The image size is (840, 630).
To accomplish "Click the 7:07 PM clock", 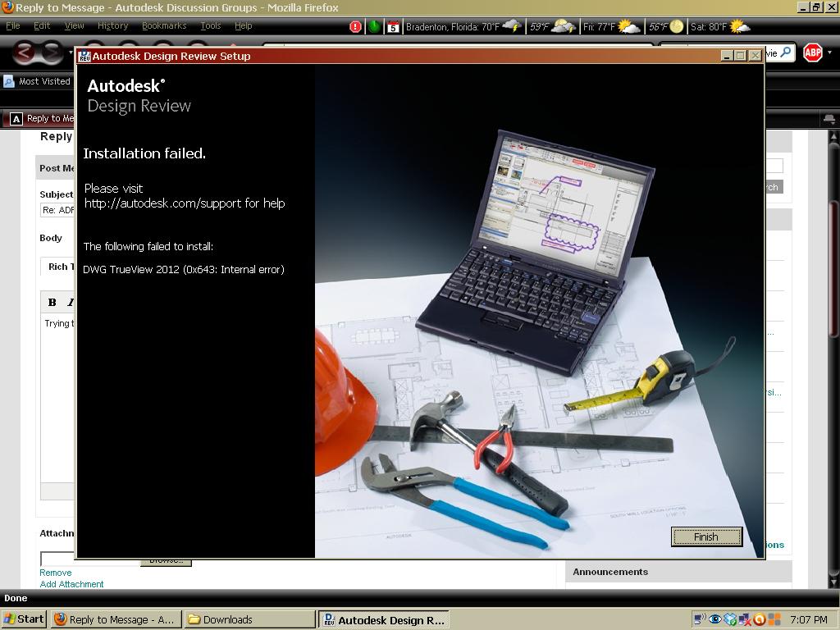I will click(x=809, y=620).
